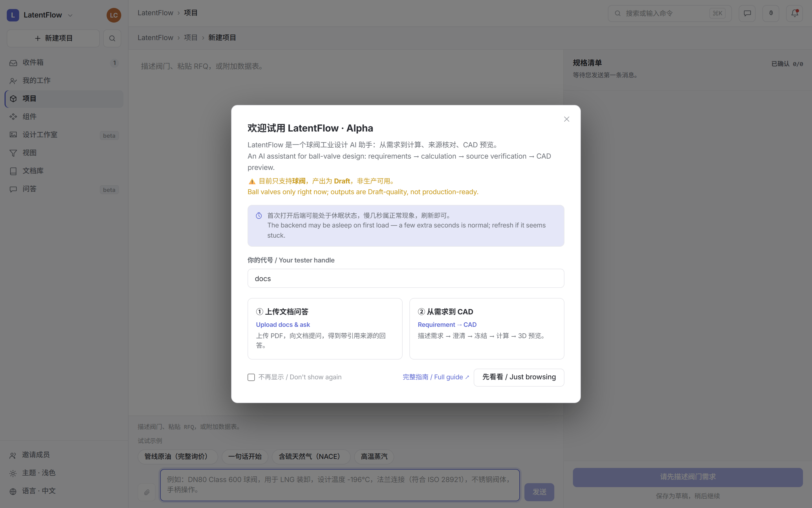812x508 pixels.
Task: Open 问答 in the sidebar
Action: [x=64, y=189]
